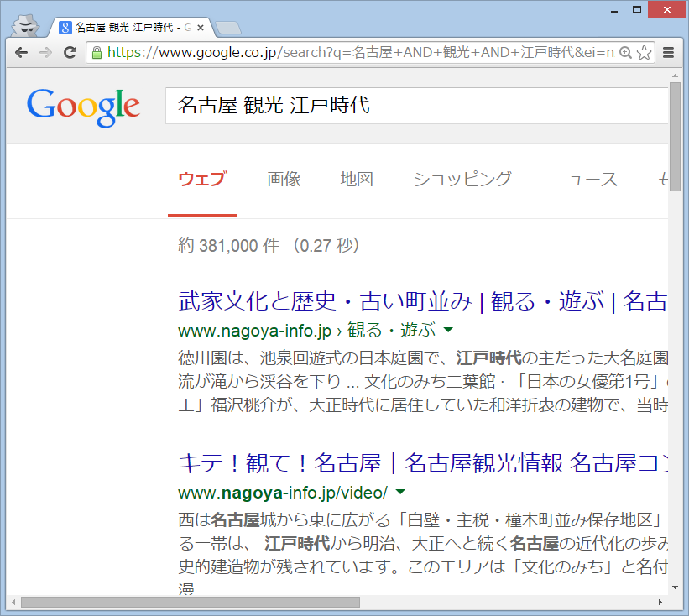Click the browser forward arrow button
This screenshot has height=616, width=689.
45,53
